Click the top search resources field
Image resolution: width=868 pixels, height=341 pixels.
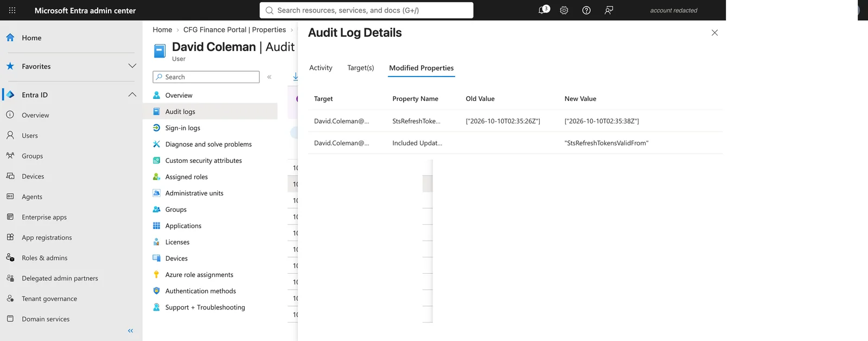coord(366,10)
